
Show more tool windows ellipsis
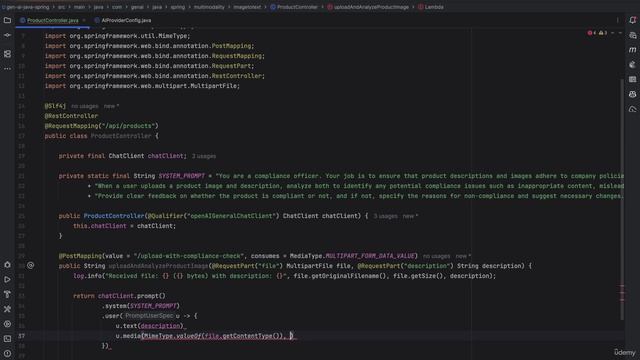point(7,69)
